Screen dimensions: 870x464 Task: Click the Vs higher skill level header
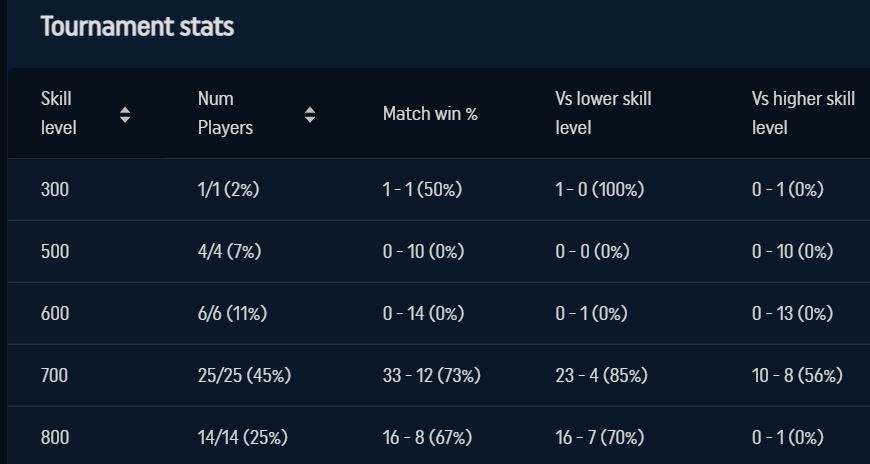pos(803,113)
